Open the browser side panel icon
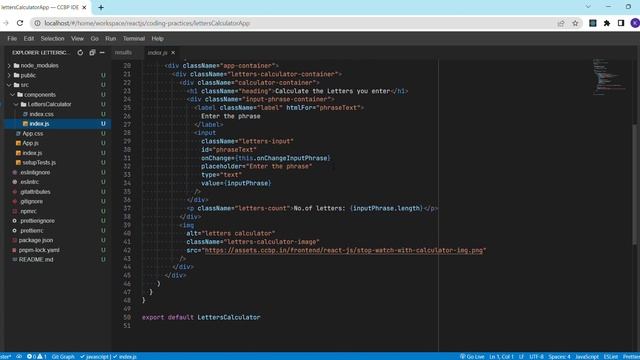The image size is (640, 360). click(x=621, y=23)
